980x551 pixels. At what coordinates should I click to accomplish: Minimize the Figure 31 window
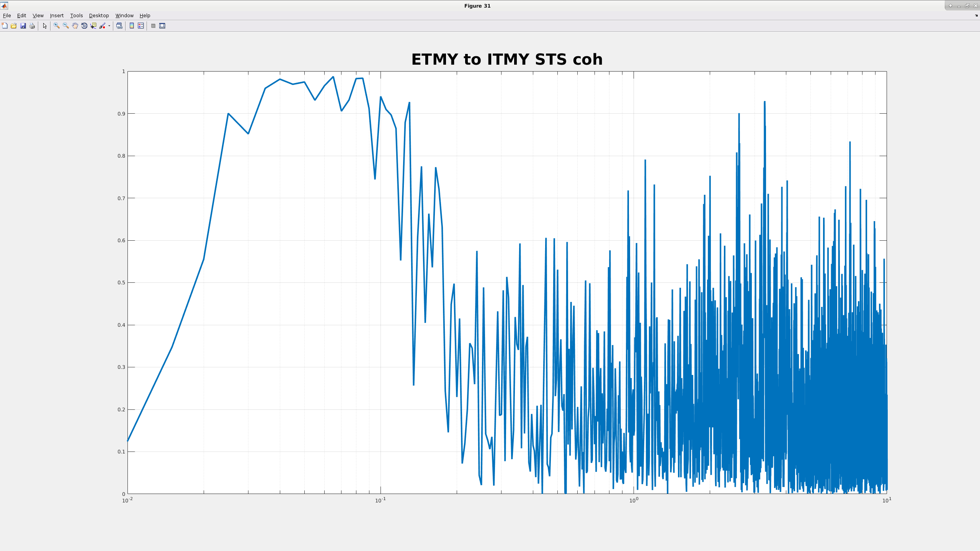tap(959, 6)
